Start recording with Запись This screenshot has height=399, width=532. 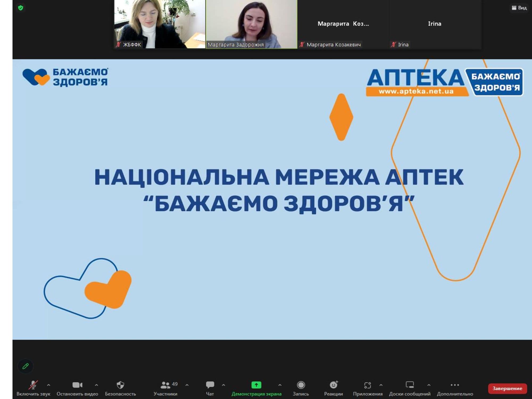click(301, 388)
